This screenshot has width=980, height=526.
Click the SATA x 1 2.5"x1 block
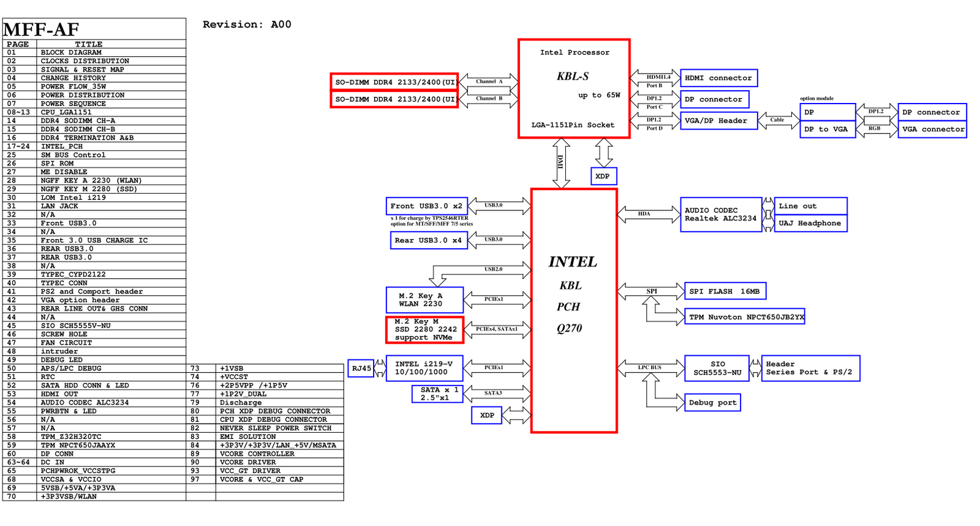pyautogui.click(x=437, y=394)
